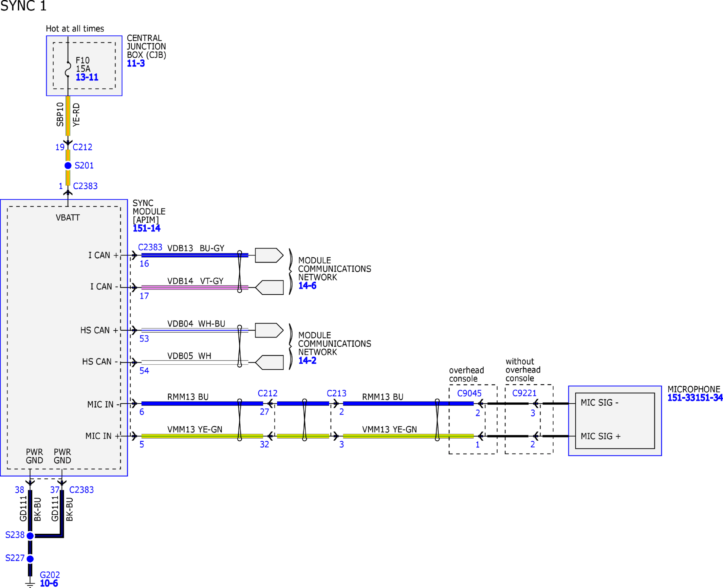Follow Module Communications Network link 14-6

coord(307,286)
